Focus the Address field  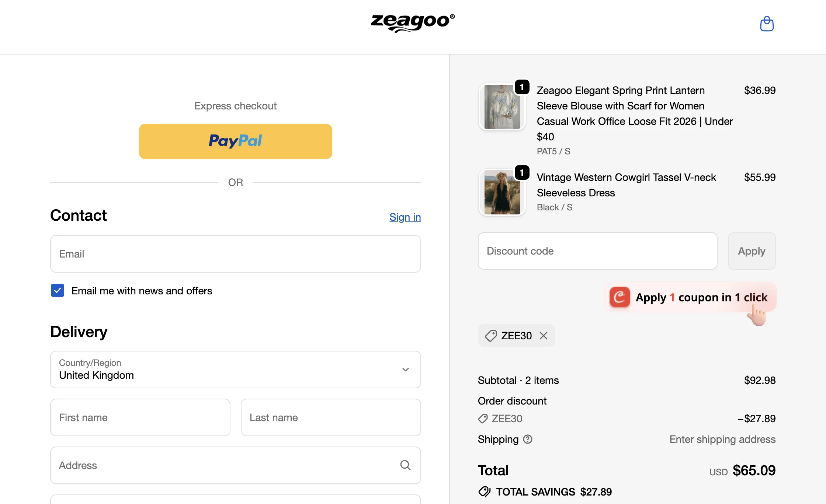coord(236,465)
